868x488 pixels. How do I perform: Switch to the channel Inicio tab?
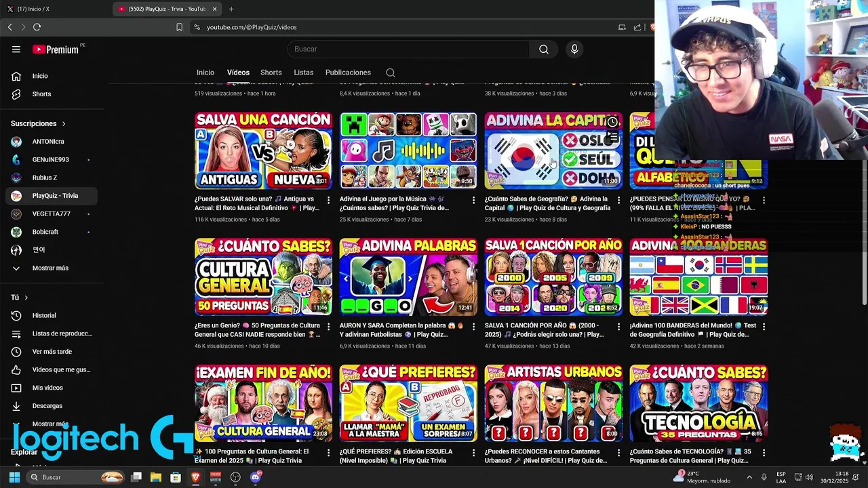(205, 73)
